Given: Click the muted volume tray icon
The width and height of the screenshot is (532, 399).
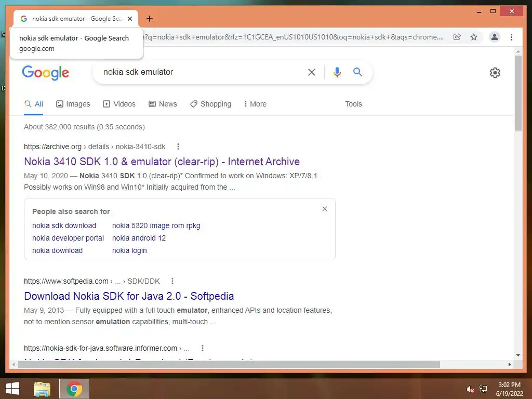Looking at the screenshot, I should [470, 389].
